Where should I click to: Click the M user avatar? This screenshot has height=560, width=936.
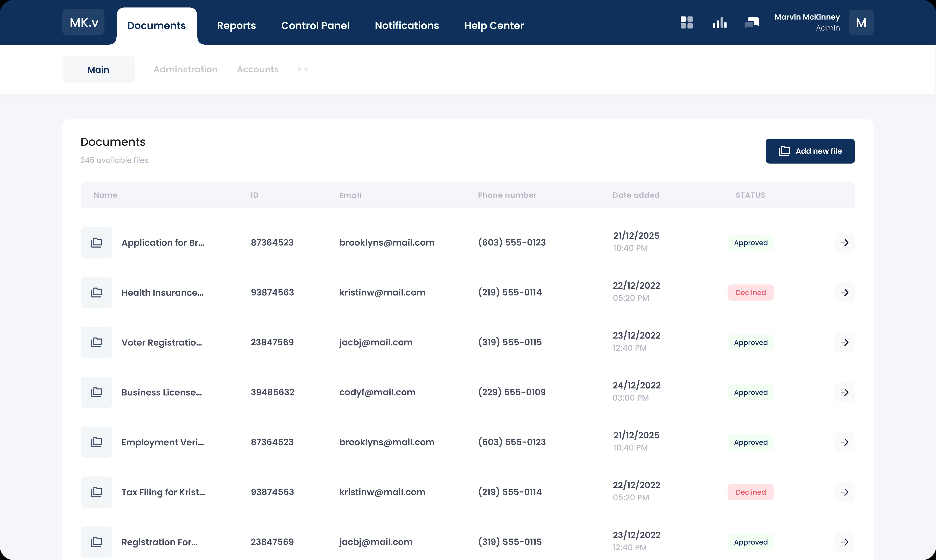[861, 23]
